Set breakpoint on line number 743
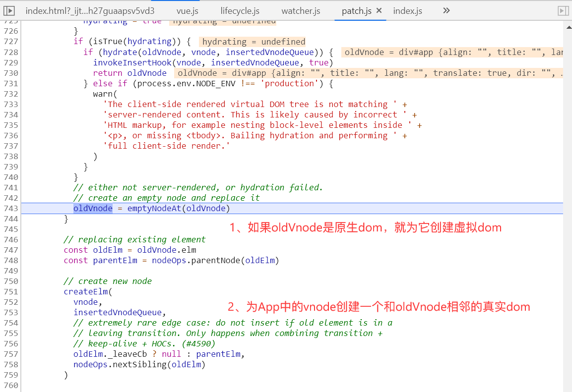This screenshot has width=572, height=392. coord(10,208)
